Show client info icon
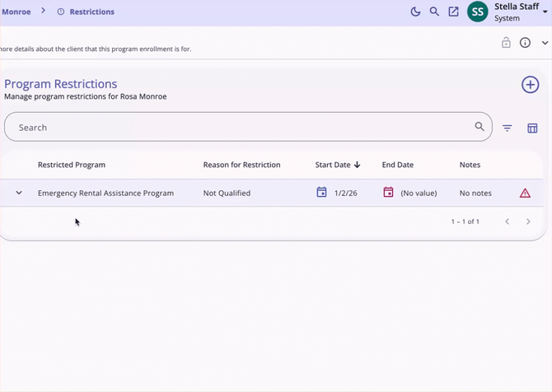Viewport: 552px width, 392px height. 525,43
